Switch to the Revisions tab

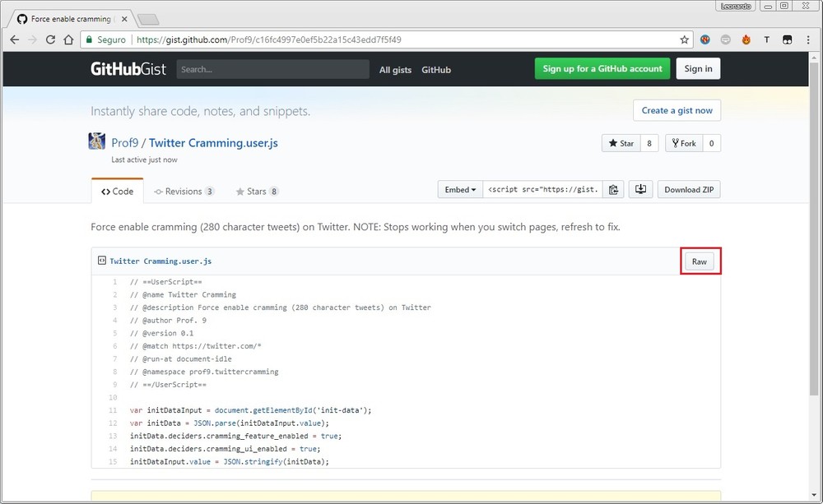coord(184,192)
